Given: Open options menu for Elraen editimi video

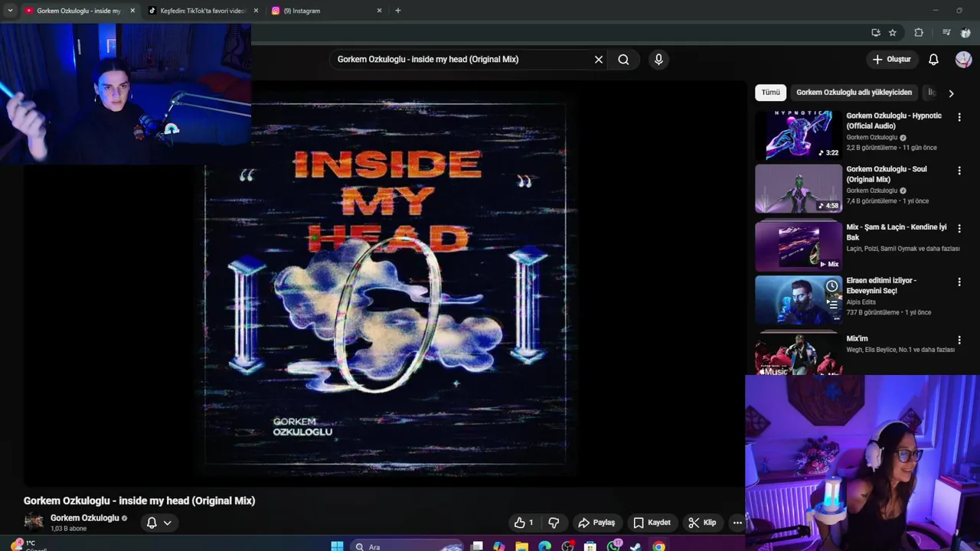Looking at the screenshot, I should pos(959,282).
